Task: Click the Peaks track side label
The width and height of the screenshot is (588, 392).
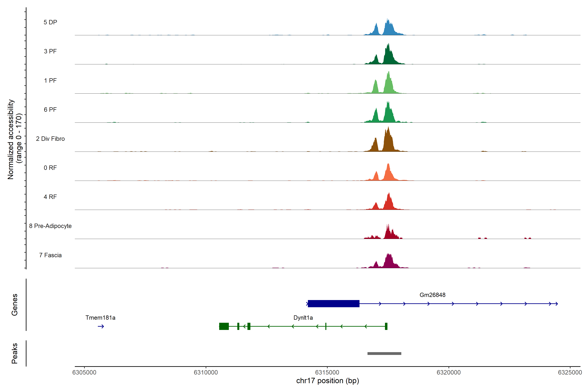Action: [15, 353]
